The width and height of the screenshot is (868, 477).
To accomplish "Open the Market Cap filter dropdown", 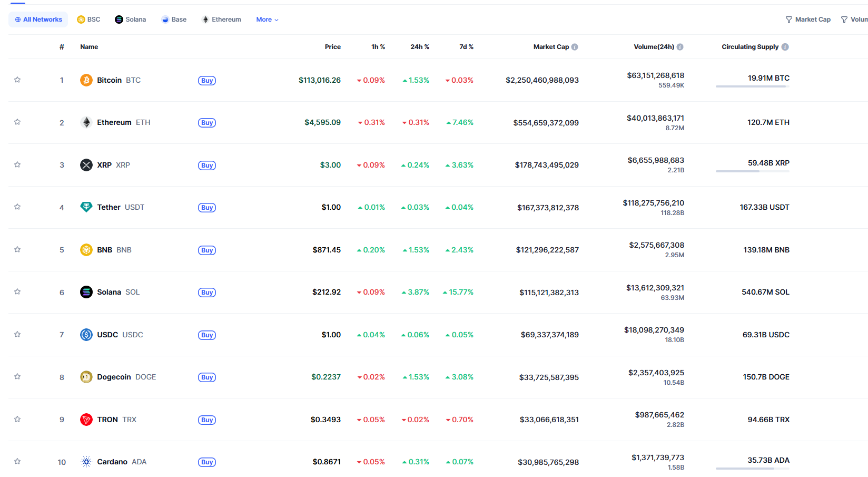I will [x=808, y=20].
